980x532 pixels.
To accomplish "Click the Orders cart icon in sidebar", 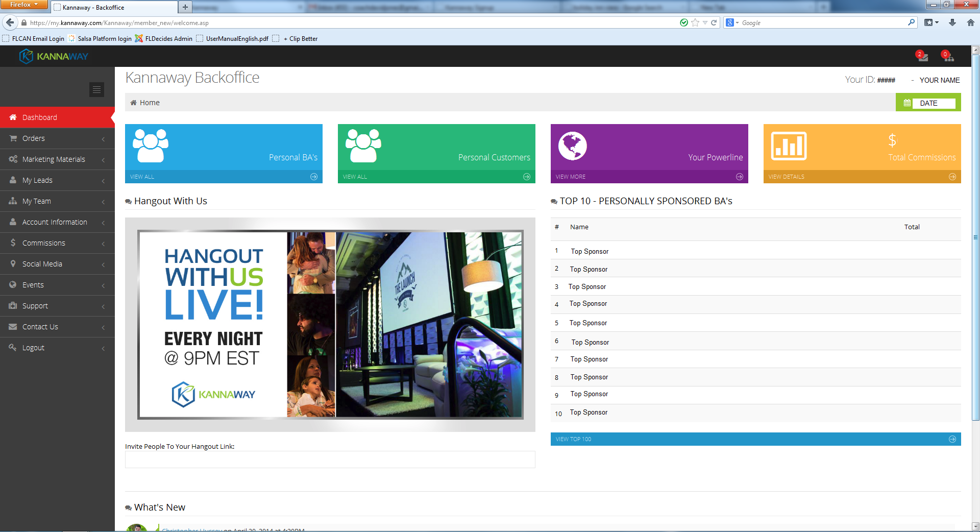I will 13,138.
